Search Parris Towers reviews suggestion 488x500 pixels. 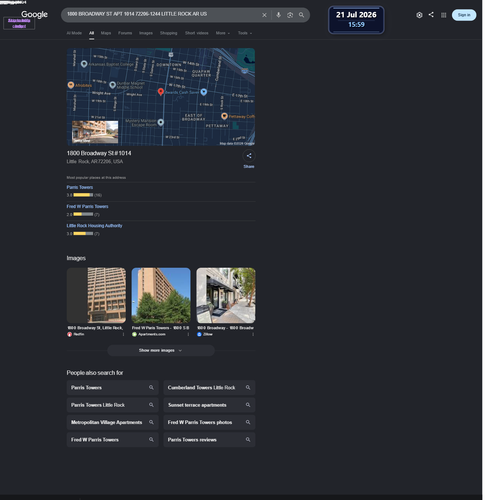(x=209, y=439)
